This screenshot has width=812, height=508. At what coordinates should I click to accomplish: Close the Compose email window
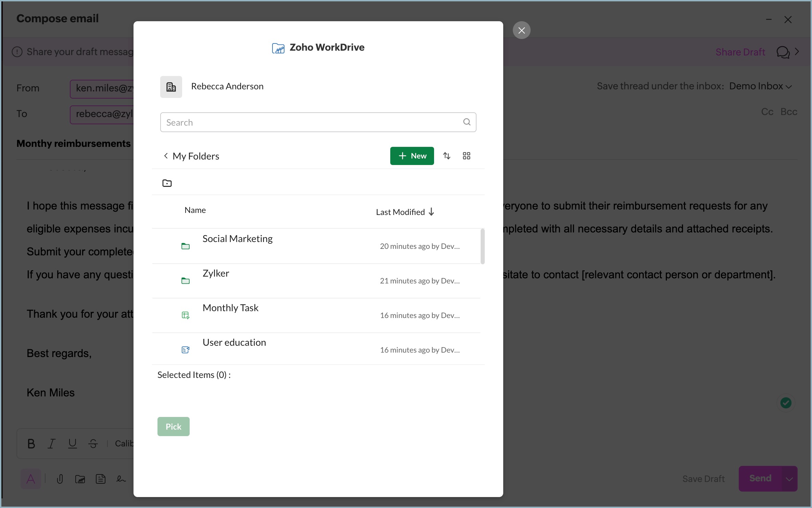coord(788,20)
